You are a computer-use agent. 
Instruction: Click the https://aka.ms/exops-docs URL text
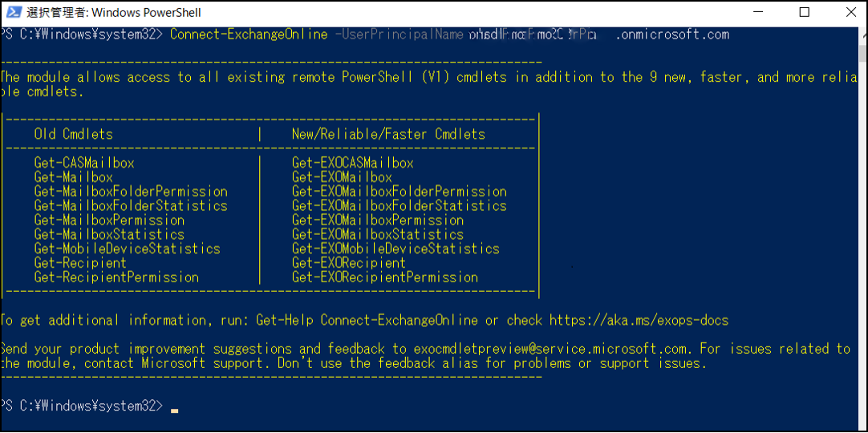(x=639, y=320)
